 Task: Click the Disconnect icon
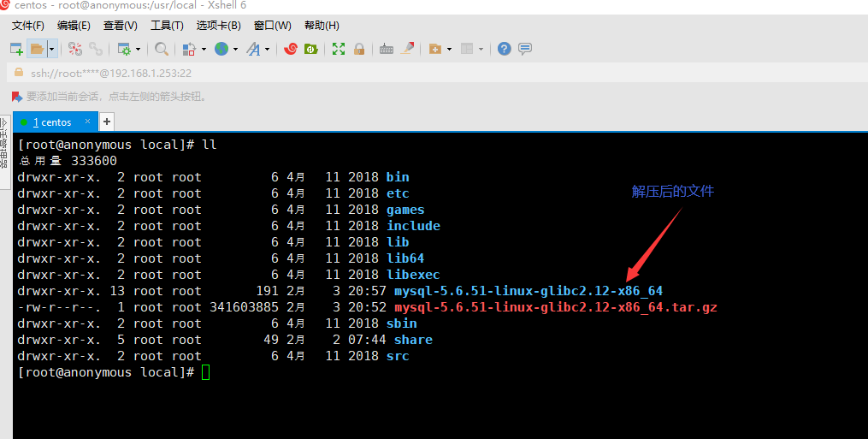pos(75,49)
